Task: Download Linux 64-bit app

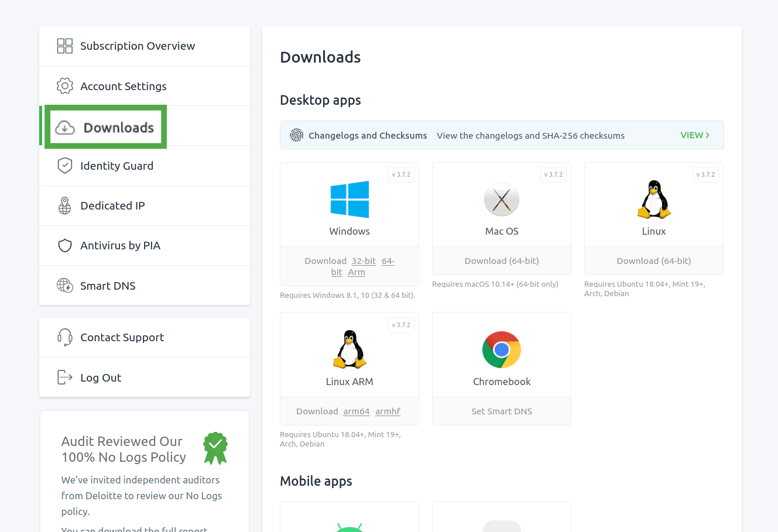Action: [x=654, y=261]
